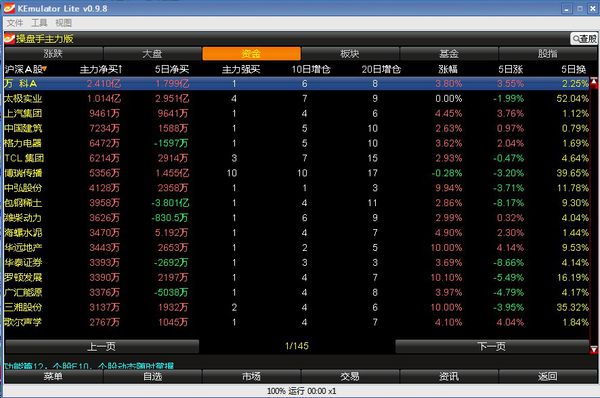Select the 华泰证券 stock row
The width and height of the screenshot is (600, 398).
(297, 263)
